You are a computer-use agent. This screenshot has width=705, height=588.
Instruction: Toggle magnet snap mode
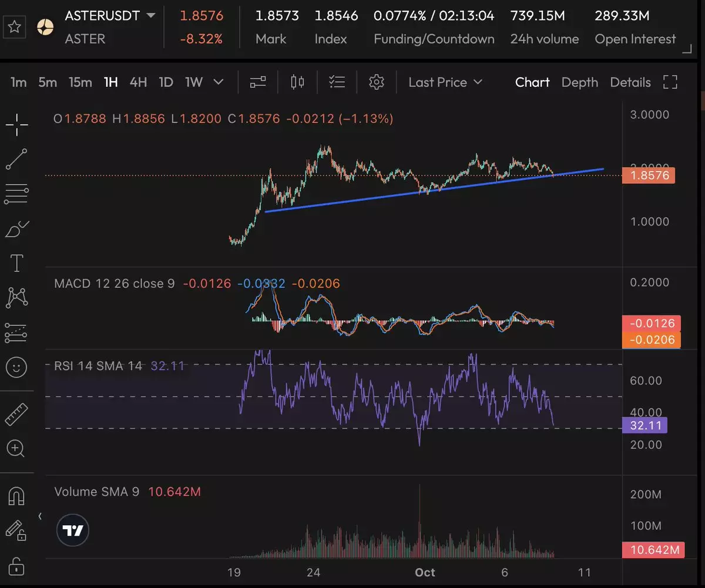16,496
